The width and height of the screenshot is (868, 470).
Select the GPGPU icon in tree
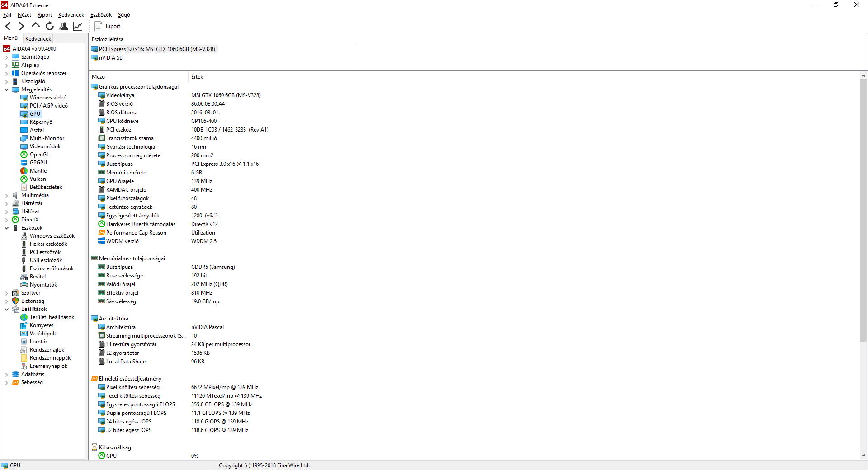pyautogui.click(x=24, y=163)
